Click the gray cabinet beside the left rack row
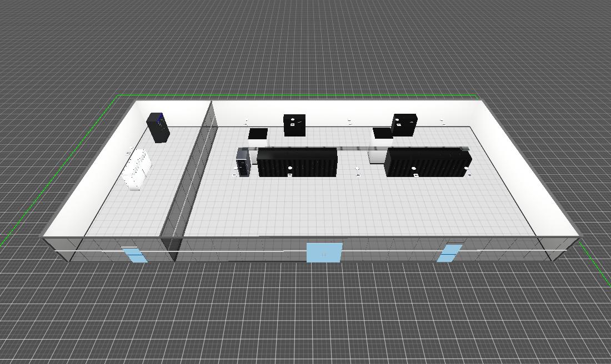This screenshot has width=611, height=364. [243, 161]
